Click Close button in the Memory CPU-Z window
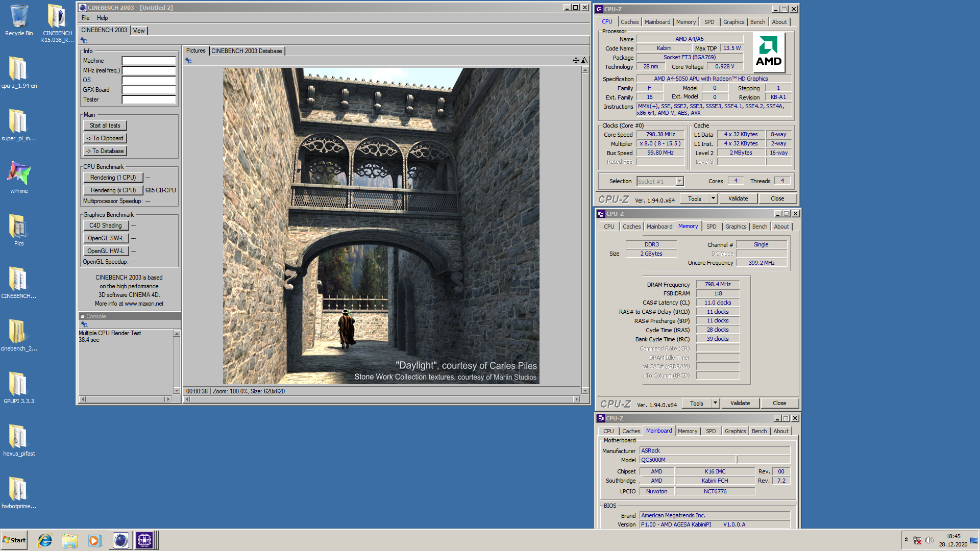Viewport: 980px width, 551px height. click(779, 403)
